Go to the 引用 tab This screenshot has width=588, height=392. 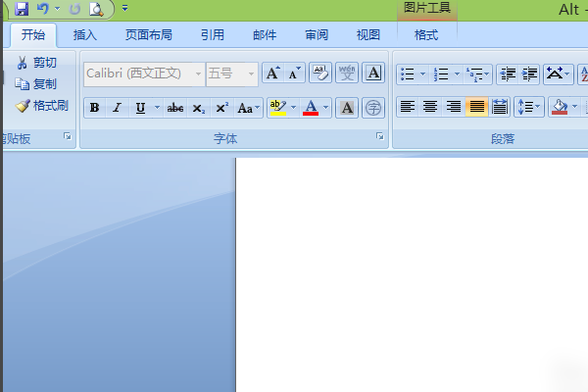pos(213,35)
